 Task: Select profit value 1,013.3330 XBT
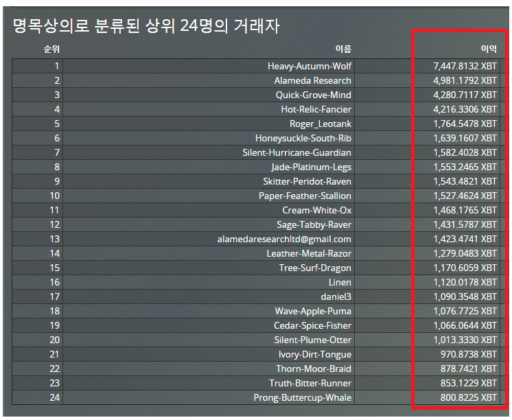coord(465,340)
